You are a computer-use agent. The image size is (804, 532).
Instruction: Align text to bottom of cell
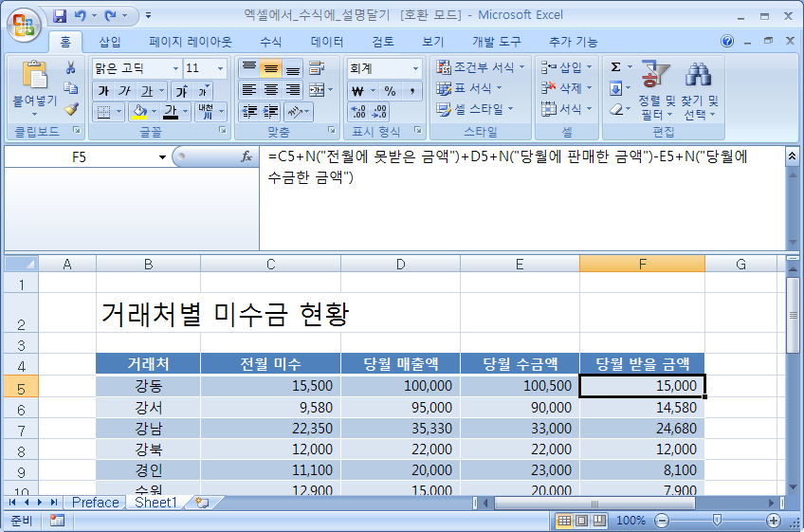(293, 67)
